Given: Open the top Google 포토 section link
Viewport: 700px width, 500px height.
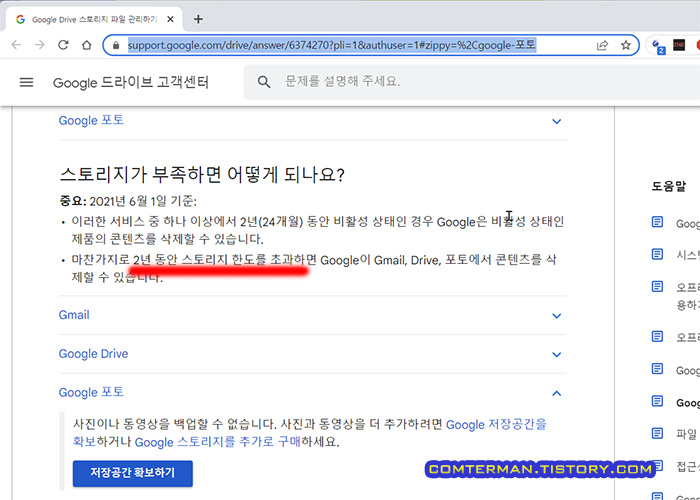Looking at the screenshot, I should (91, 121).
